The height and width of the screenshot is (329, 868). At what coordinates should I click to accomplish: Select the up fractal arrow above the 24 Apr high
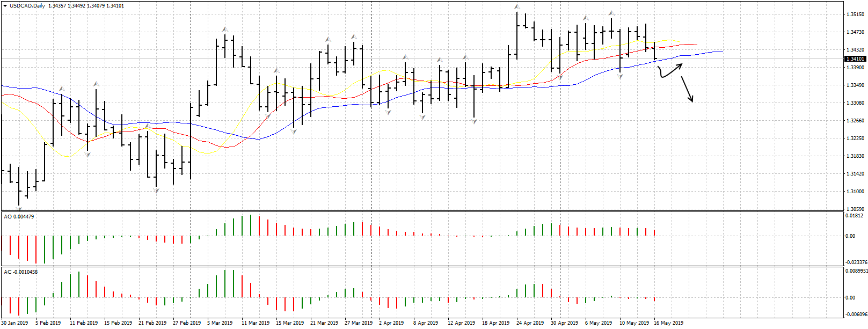(x=516, y=7)
